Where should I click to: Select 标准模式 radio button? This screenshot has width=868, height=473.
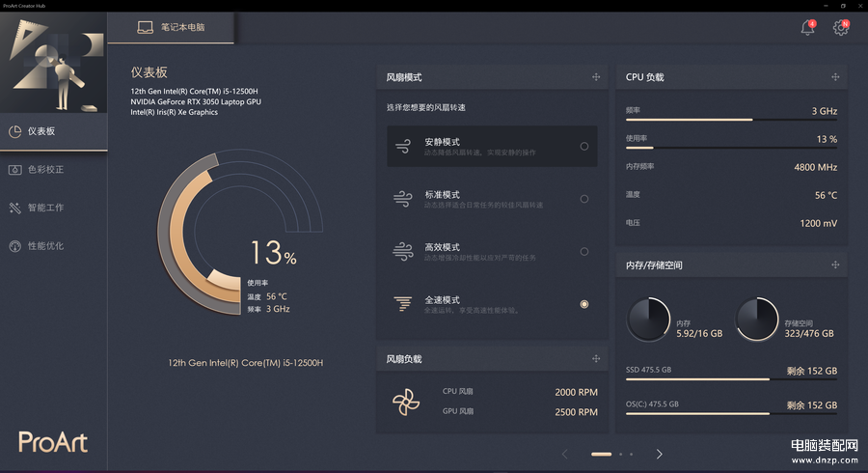584,199
